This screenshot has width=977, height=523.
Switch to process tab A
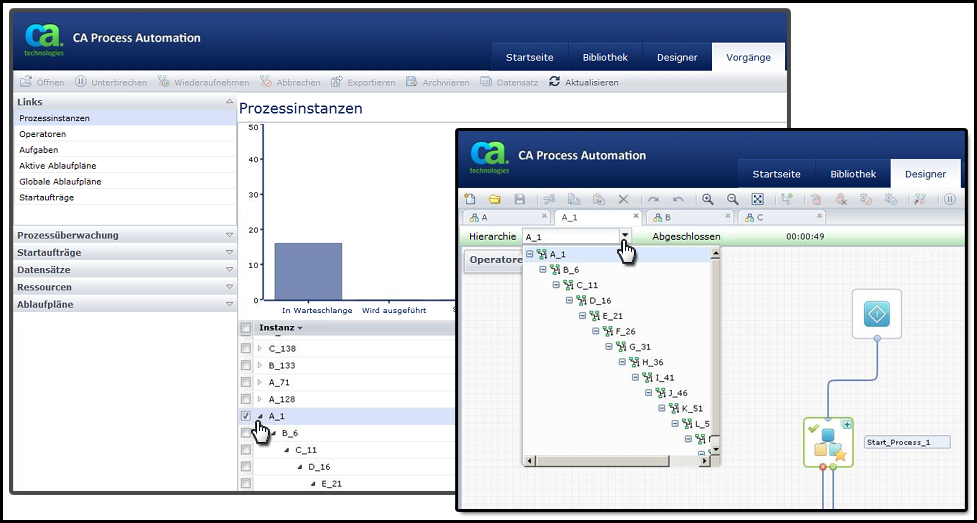click(508, 218)
